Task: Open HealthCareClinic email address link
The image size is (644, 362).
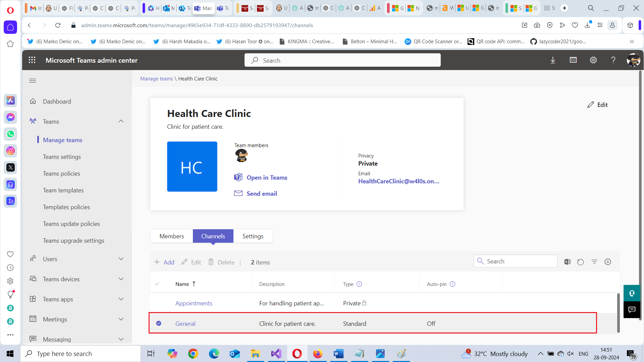Action: [399, 181]
